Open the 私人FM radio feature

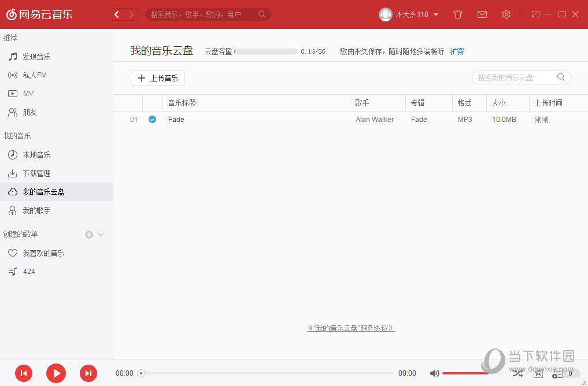(x=35, y=75)
